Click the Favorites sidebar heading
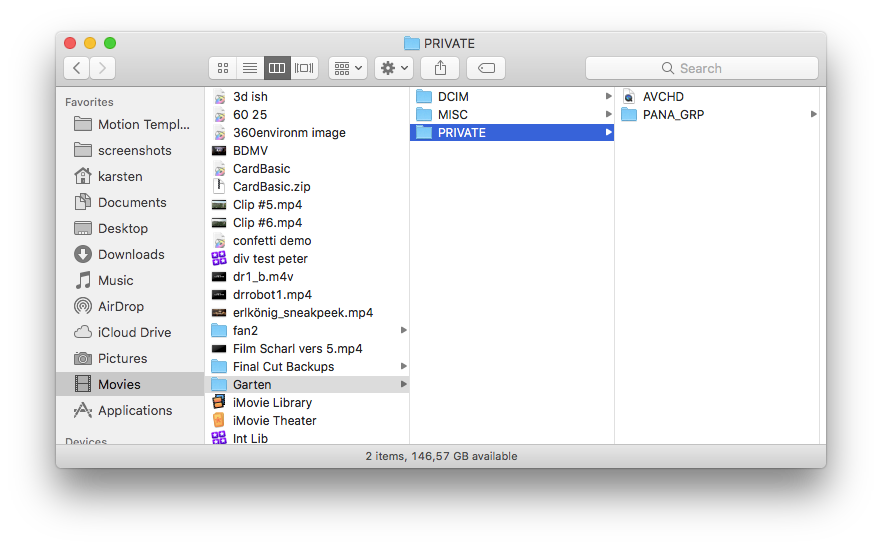The width and height of the screenshot is (882, 548). (89, 102)
